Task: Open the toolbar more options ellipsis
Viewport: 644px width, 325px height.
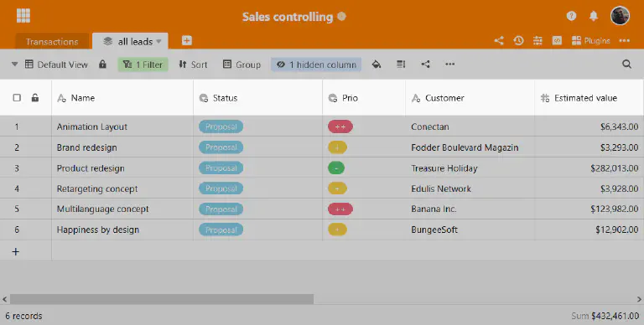Action: [449, 64]
